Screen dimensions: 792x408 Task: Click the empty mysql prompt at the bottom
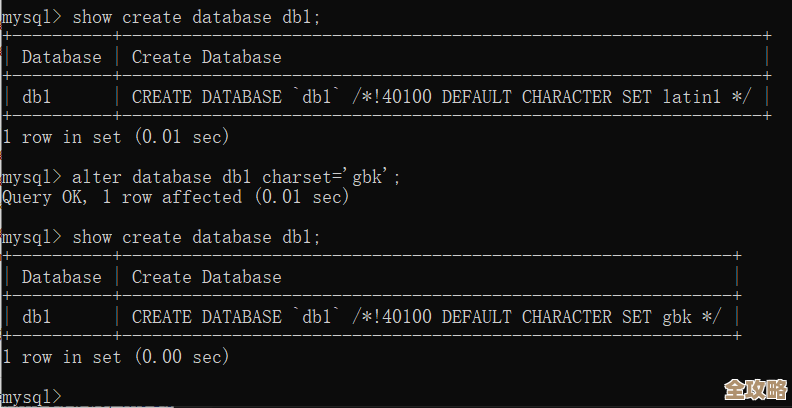(32, 396)
